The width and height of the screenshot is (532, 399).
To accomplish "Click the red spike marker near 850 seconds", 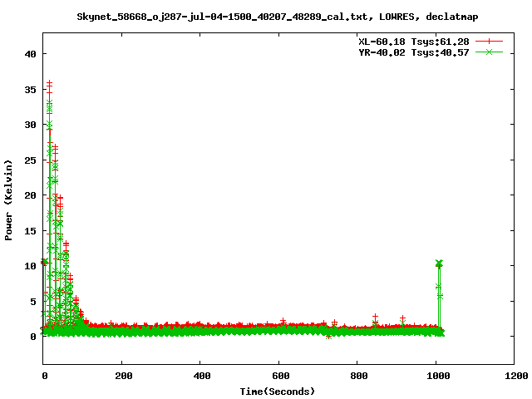I will tap(375, 317).
